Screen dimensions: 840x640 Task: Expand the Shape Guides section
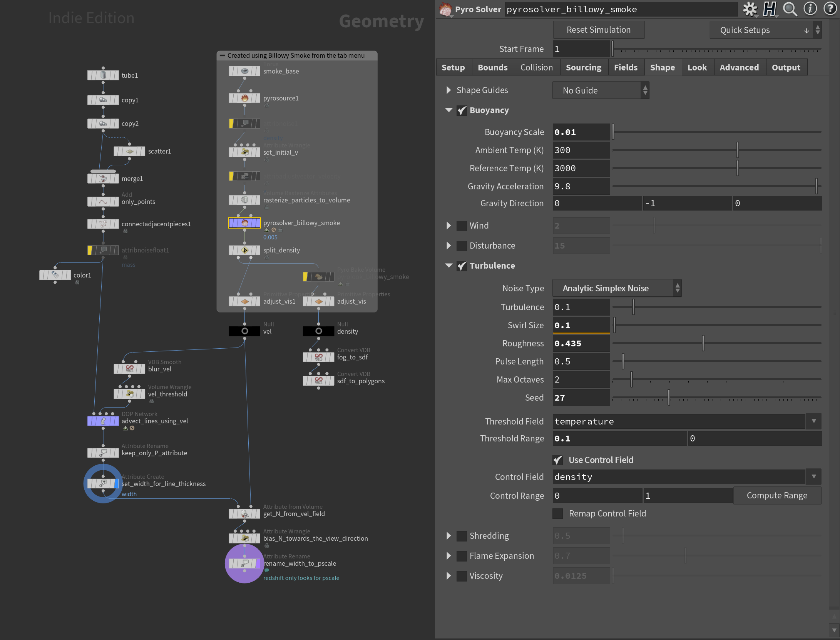448,90
